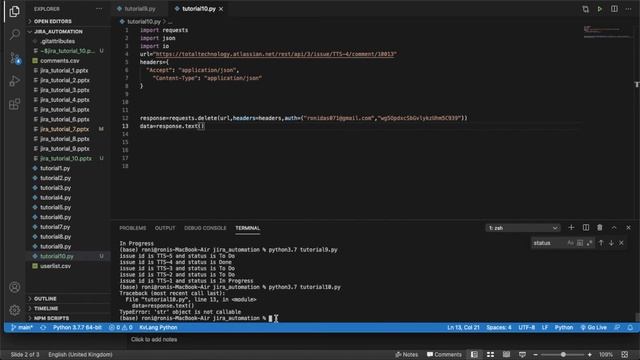Toggle Comments pane in PowerPoint
640x360 pixels.
(444, 354)
